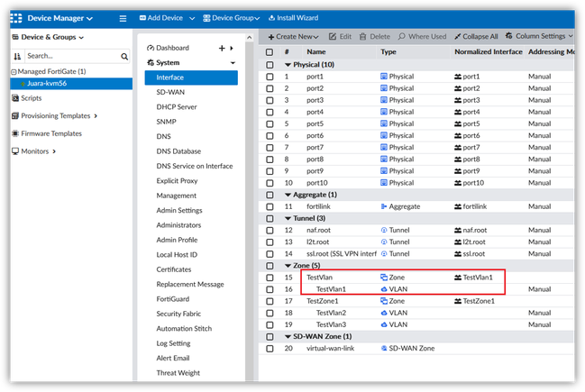Tick the select-all checkbox in the table header

[270, 52]
